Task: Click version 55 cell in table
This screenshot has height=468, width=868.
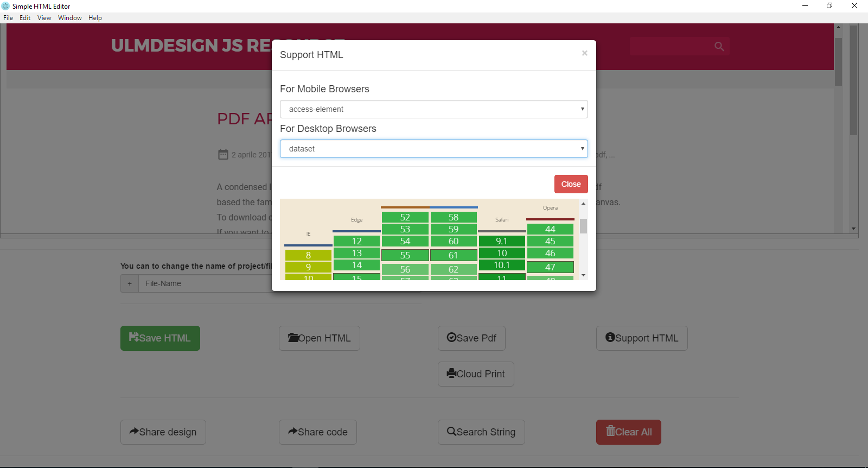Action: pyautogui.click(x=405, y=255)
